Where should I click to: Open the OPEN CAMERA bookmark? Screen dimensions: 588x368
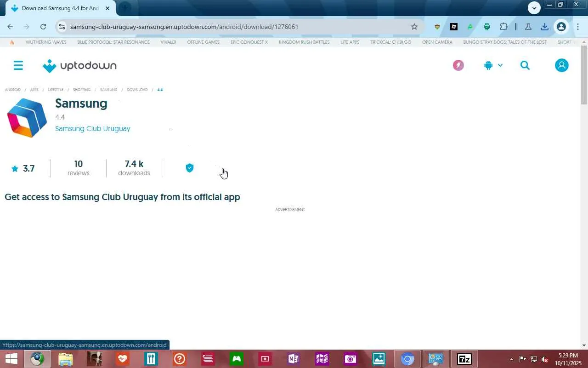[437, 42]
